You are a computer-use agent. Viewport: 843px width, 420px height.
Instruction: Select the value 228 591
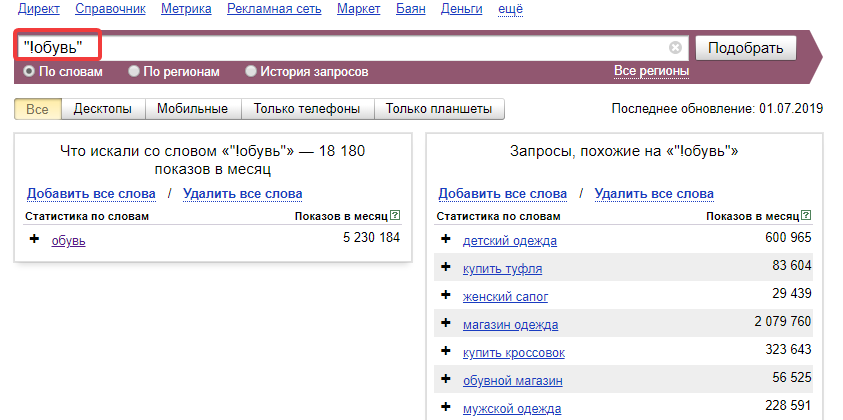click(788, 405)
